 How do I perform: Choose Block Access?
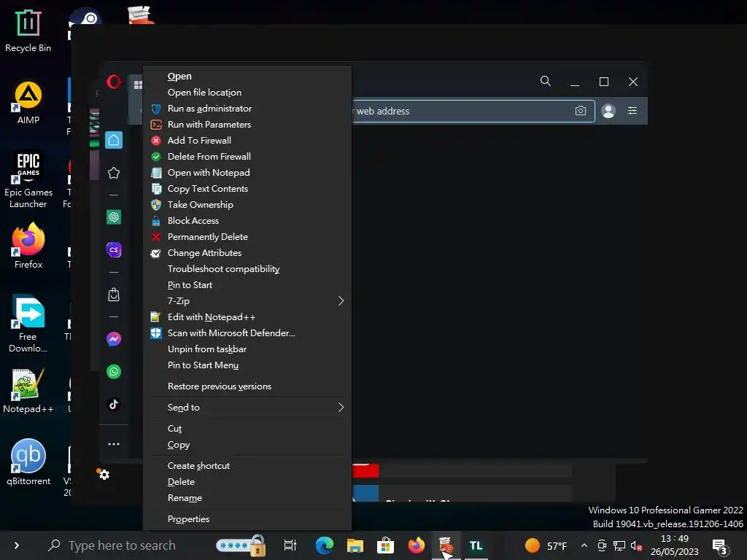(x=247, y=221)
